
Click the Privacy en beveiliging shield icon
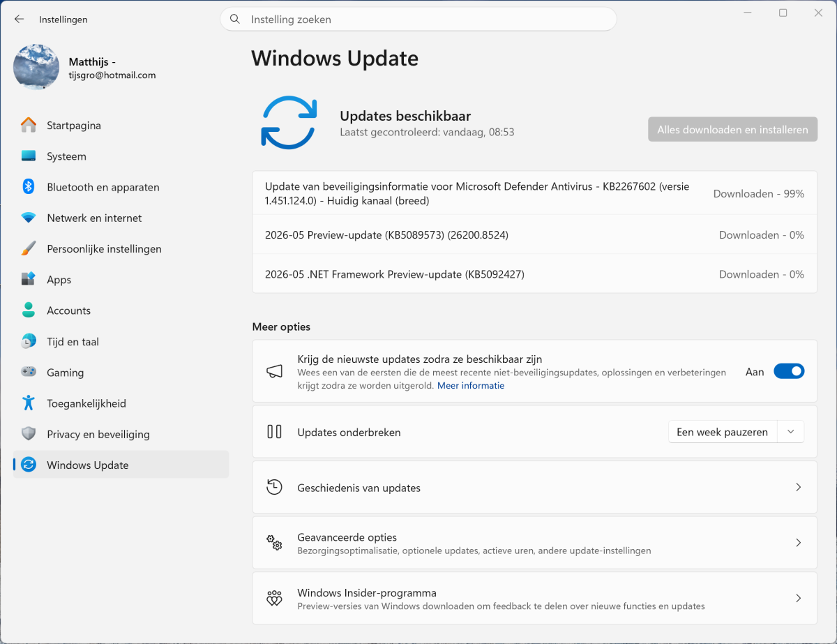pyautogui.click(x=29, y=434)
